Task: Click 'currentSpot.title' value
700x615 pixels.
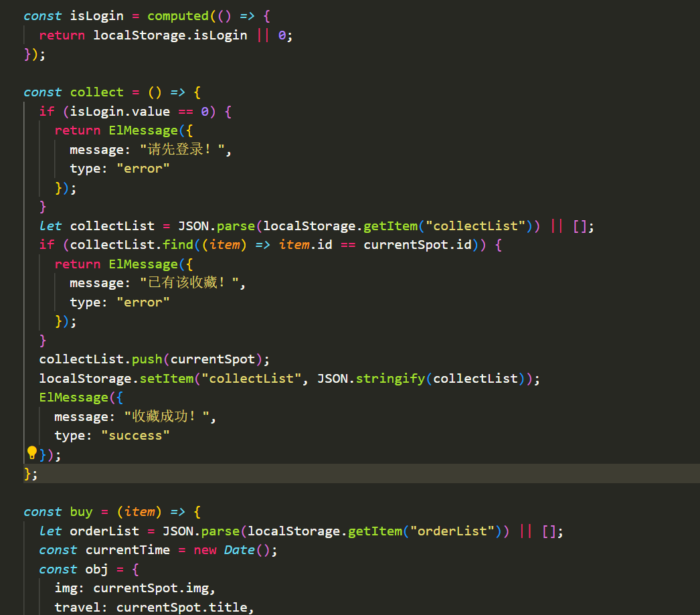Action: click(x=182, y=608)
